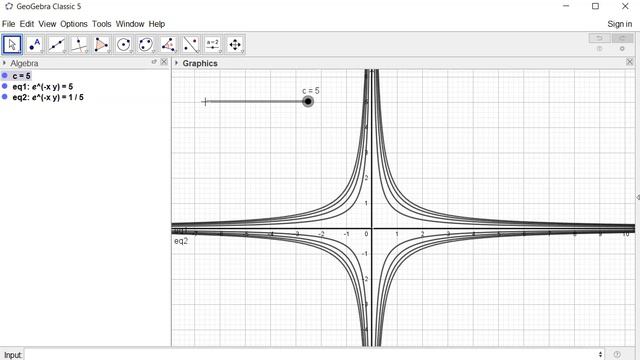Expand the Graphics style bar arrow

coord(176,63)
